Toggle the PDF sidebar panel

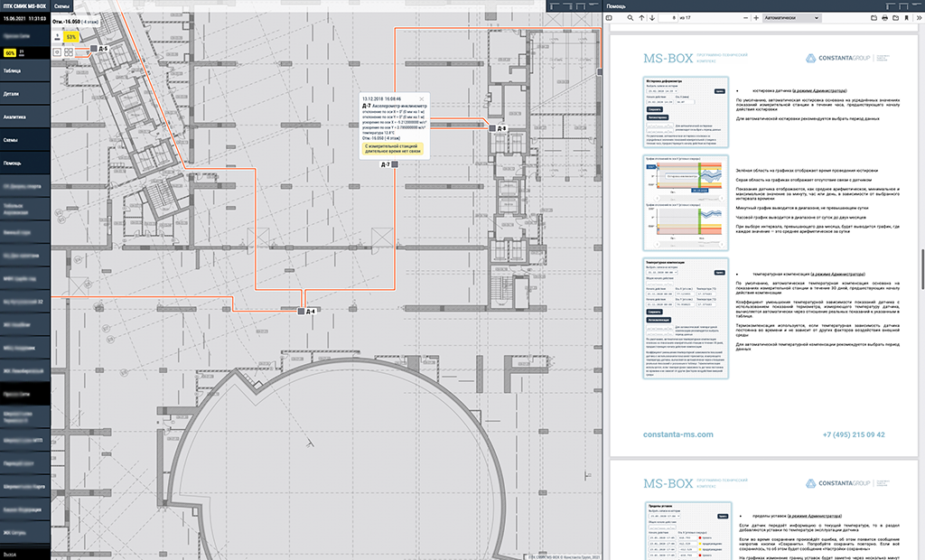tap(609, 17)
